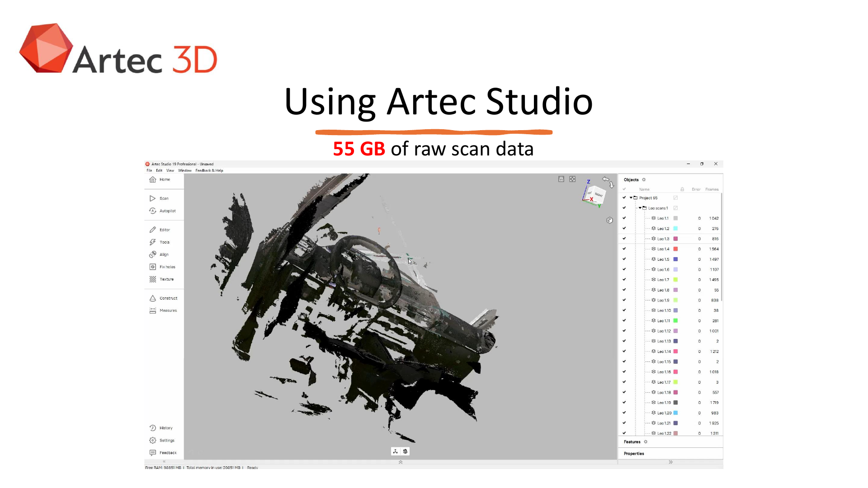868x488 pixels.
Task: Open the Window menu
Action: coord(185,170)
